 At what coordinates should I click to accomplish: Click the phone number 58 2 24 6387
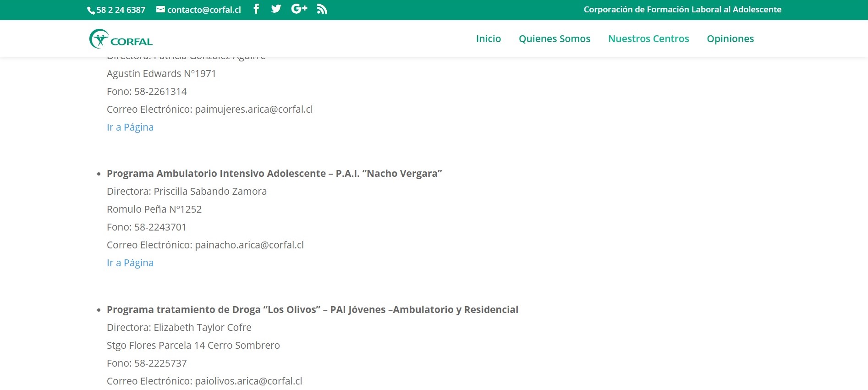coord(121,10)
